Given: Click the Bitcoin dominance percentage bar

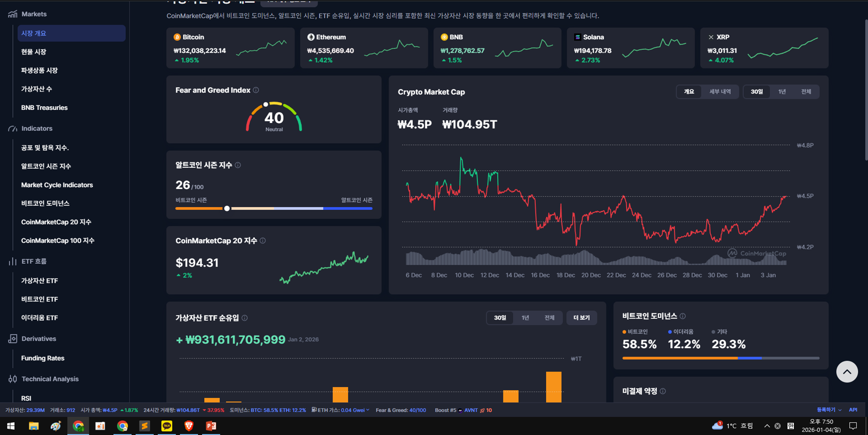Looking at the screenshot, I should tap(721, 358).
